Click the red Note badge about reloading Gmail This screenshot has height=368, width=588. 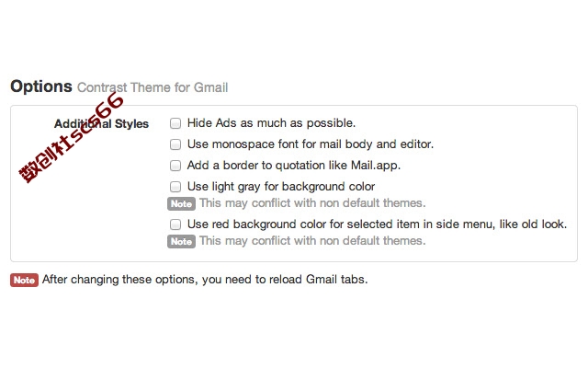pos(24,280)
